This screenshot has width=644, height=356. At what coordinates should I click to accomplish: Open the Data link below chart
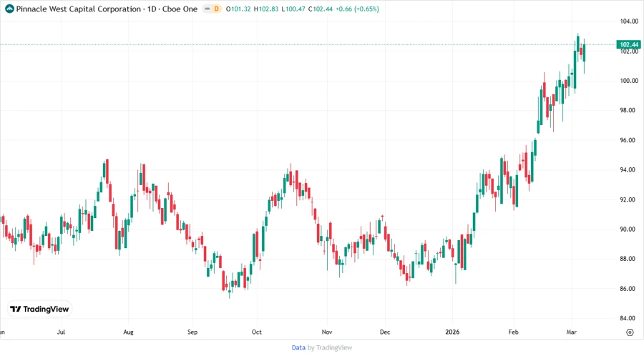coord(298,347)
